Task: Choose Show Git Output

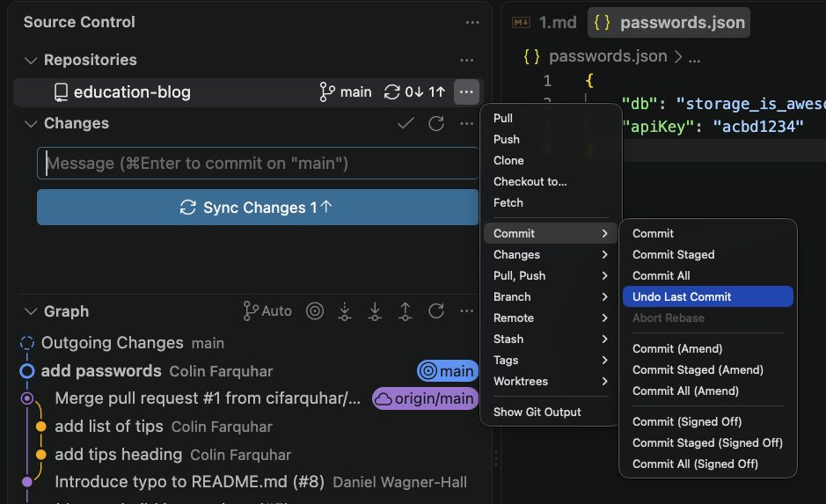Action: tap(551, 412)
